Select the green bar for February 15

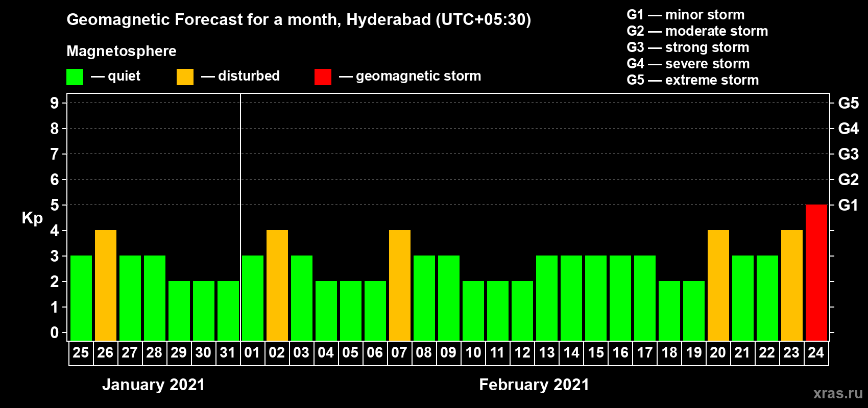pyautogui.click(x=596, y=298)
